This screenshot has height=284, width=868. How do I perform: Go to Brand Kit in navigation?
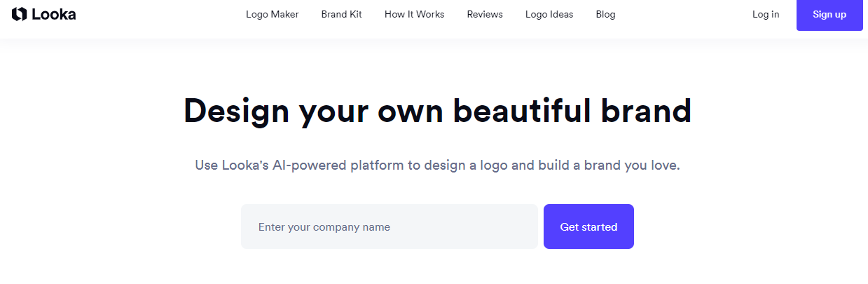[x=342, y=15]
